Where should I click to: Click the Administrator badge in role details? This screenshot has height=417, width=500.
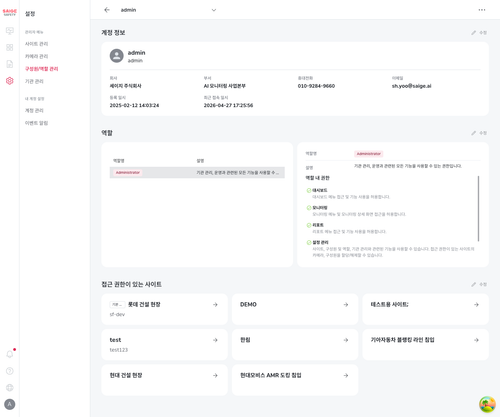coord(369,154)
